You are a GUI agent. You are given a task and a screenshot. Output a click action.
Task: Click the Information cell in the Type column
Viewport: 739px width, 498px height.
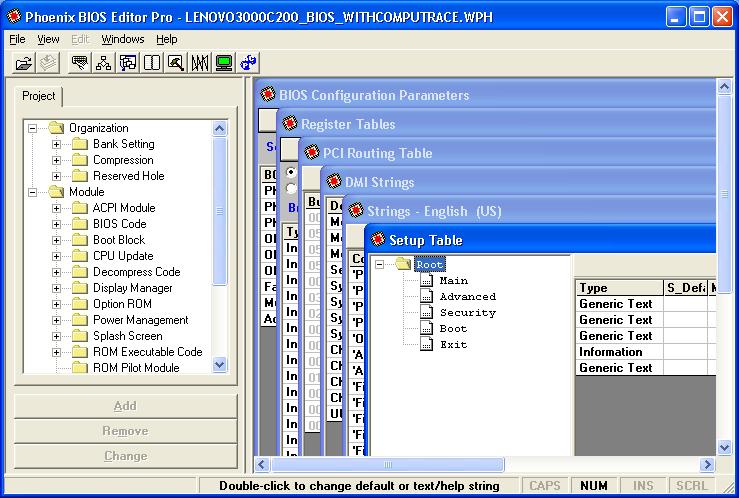(x=619, y=352)
